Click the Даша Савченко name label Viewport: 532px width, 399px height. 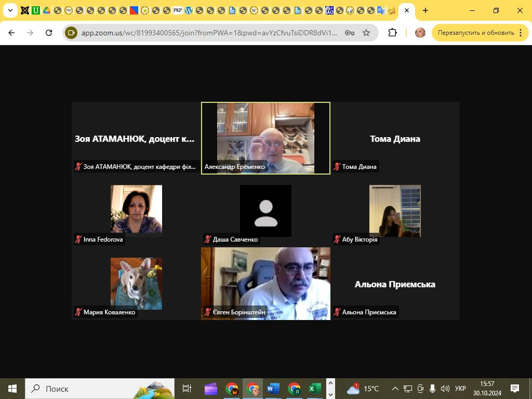click(x=235, y=240)
